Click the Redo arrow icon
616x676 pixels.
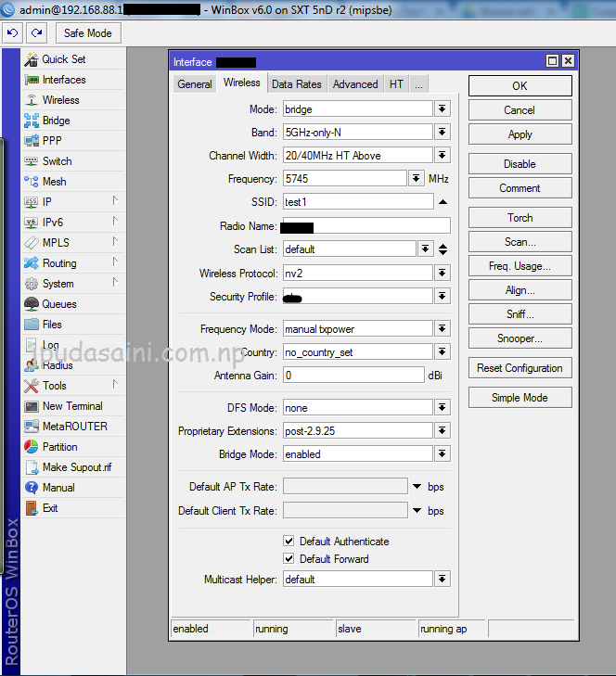point(37,33)
